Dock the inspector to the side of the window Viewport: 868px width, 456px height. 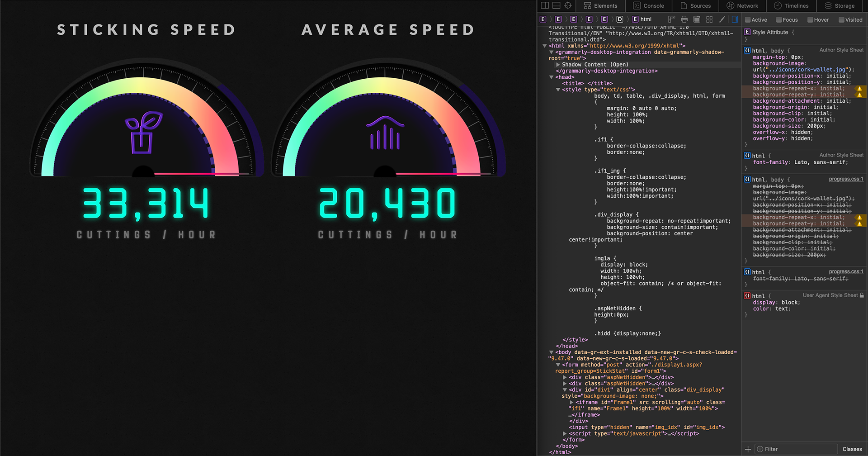coord(545,5)
